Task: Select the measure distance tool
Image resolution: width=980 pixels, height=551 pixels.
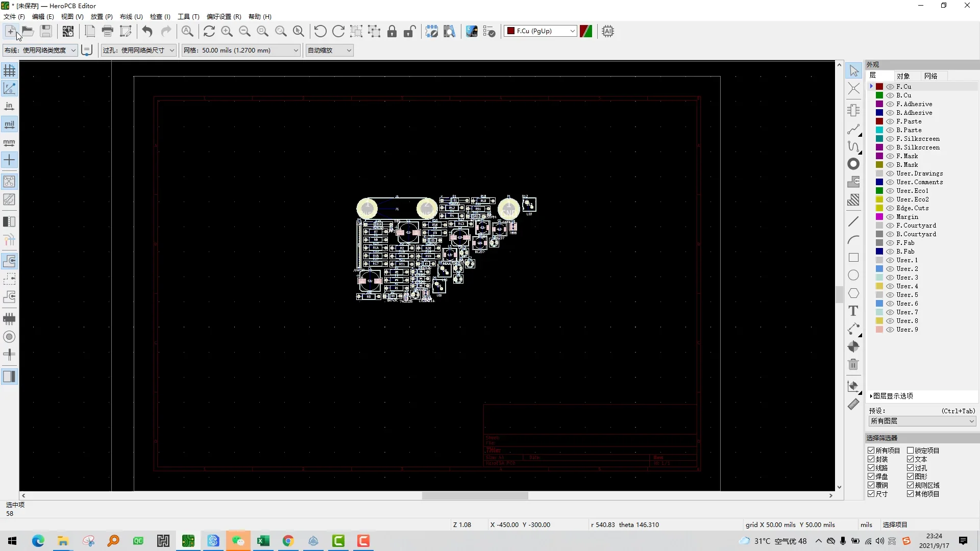Action: pyautogui.click(x=854, y=404)
